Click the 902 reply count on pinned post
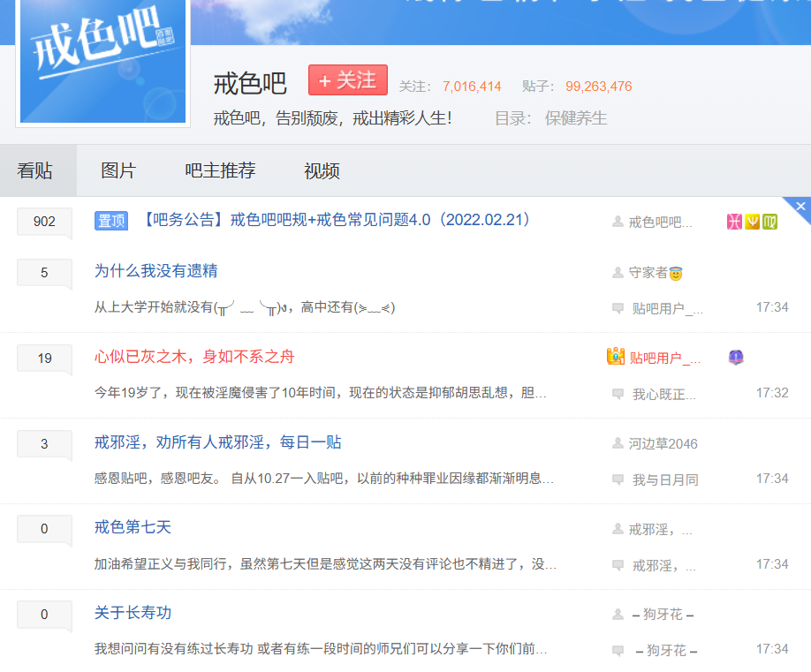 click(44, 222)
